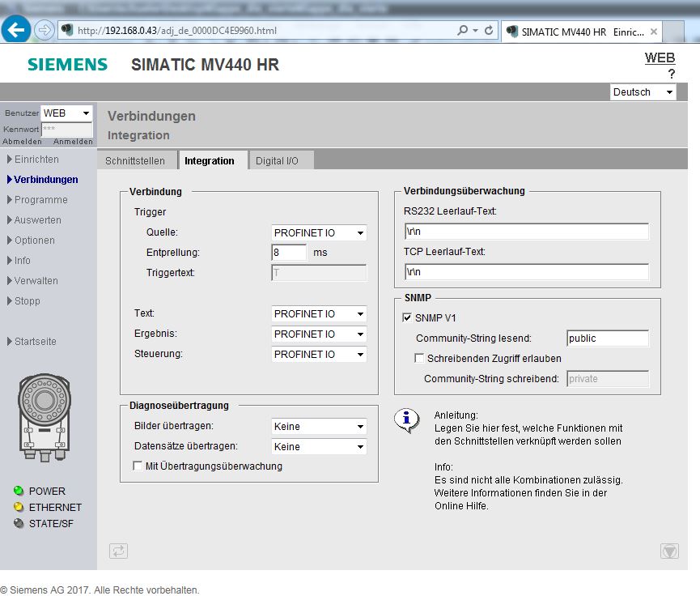Screen dimensions: 700x613
Task: Enable Schreibenden Zugriff erlauben checkbox
Action: click(419, 358)
